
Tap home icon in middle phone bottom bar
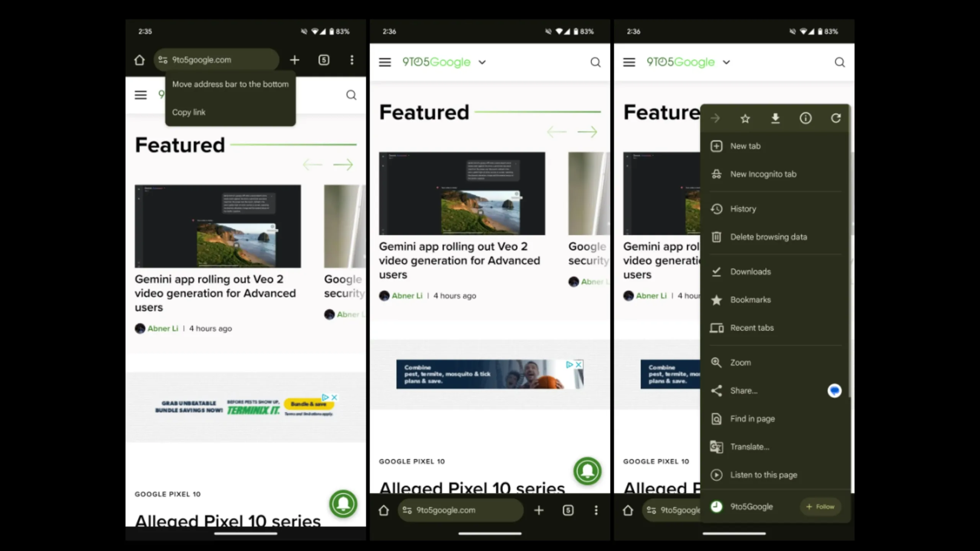coord(384,510)
